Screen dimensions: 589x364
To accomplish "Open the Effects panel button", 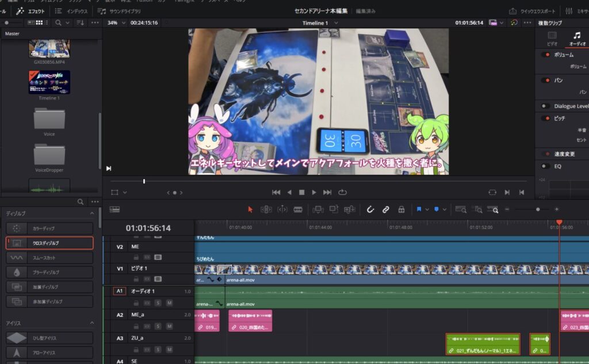I will point(31,12).
